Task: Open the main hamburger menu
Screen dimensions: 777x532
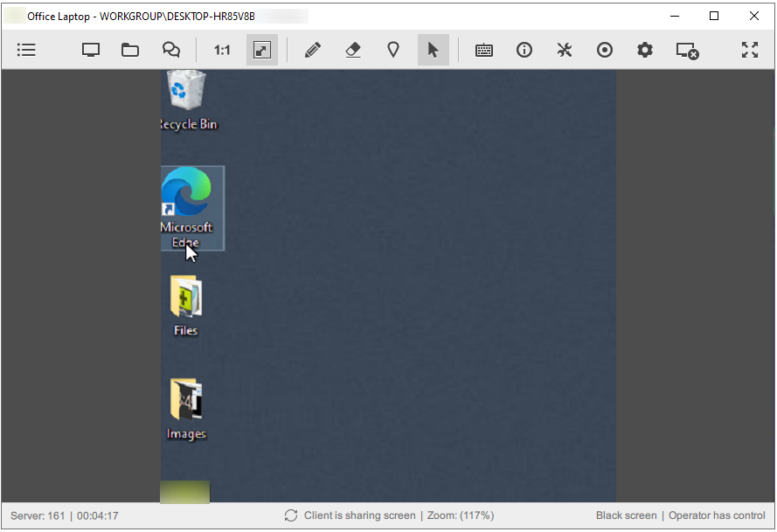Action: (x=26, y=50)
